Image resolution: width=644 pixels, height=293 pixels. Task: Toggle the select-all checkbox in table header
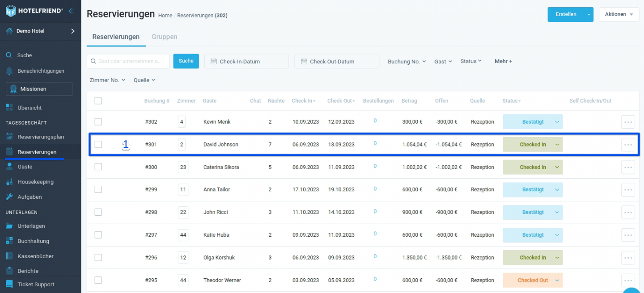(98, 101)
